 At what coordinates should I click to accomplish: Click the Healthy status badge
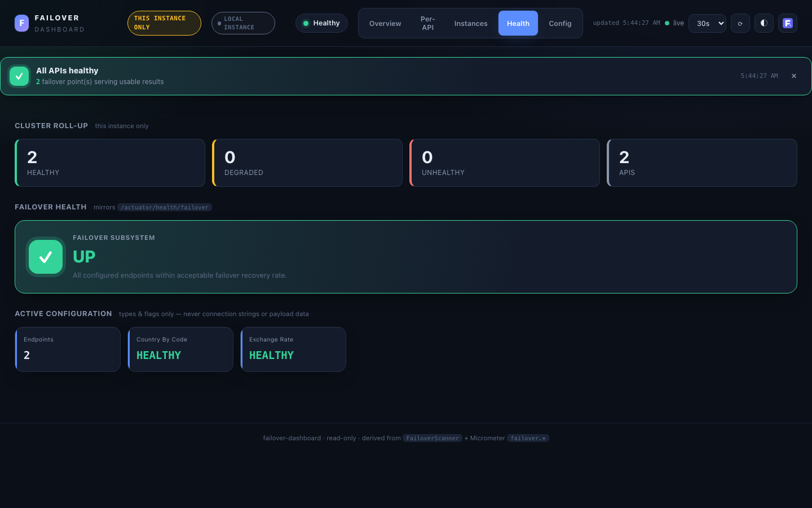click(x=321, y=23)
